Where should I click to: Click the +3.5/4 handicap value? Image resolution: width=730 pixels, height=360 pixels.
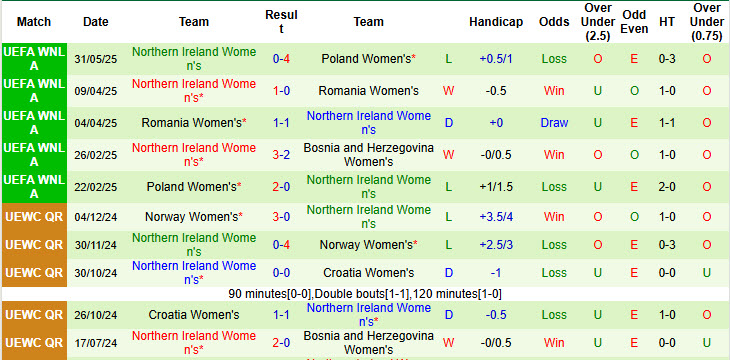(x=496, y=217)
